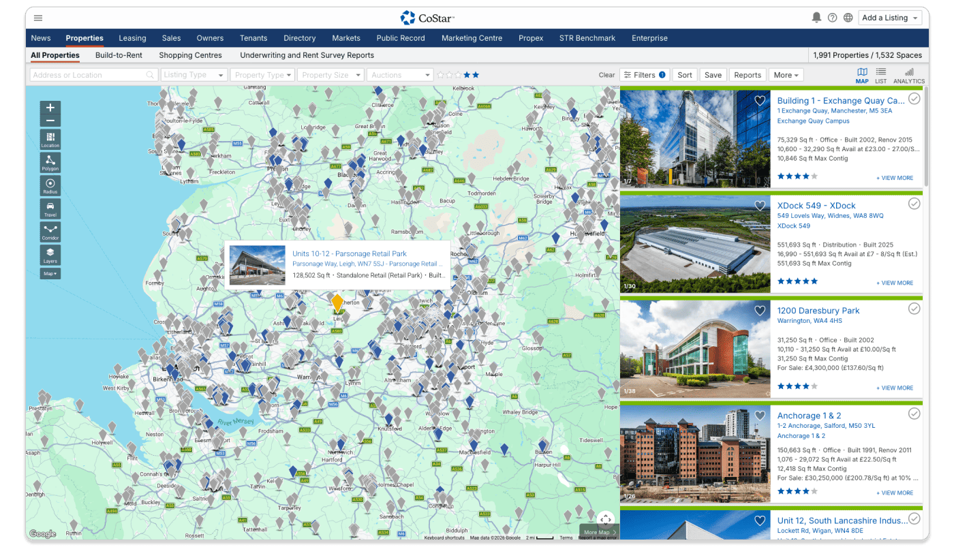Select the Building 1 Exchange Quay checkbox

click(914, 99)
